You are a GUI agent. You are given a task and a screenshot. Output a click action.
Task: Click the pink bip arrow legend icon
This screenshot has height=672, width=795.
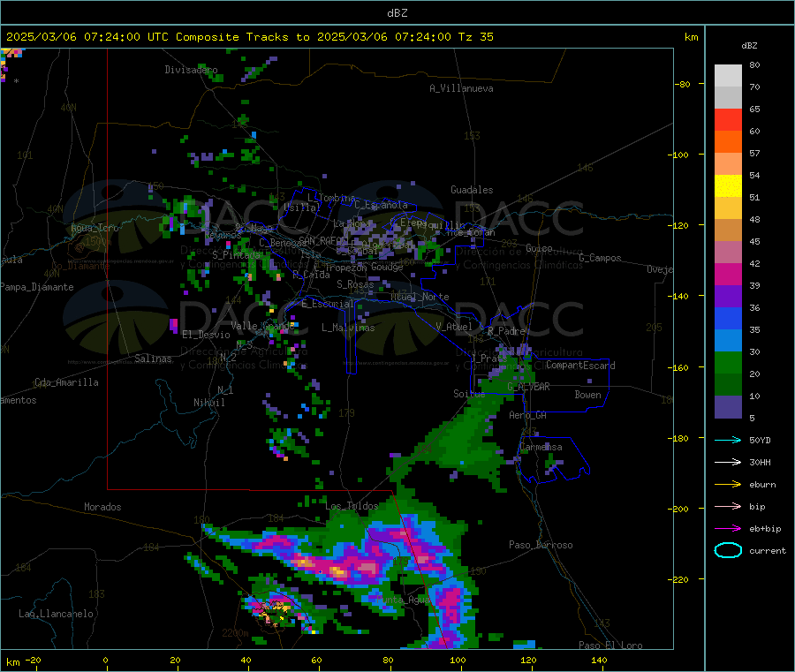pyautogui.click(x=728, y=506)
